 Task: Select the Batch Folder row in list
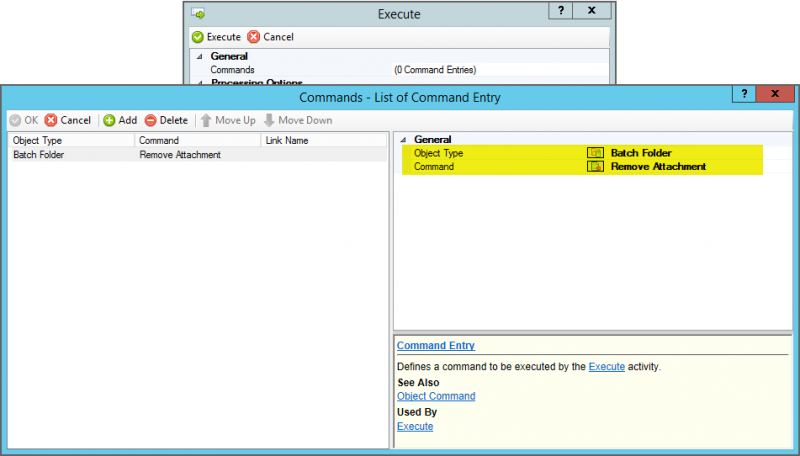[198, 155]
